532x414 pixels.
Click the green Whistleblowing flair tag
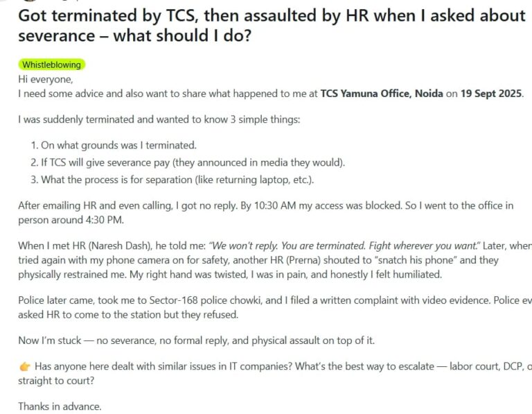[x=51, y=64]
